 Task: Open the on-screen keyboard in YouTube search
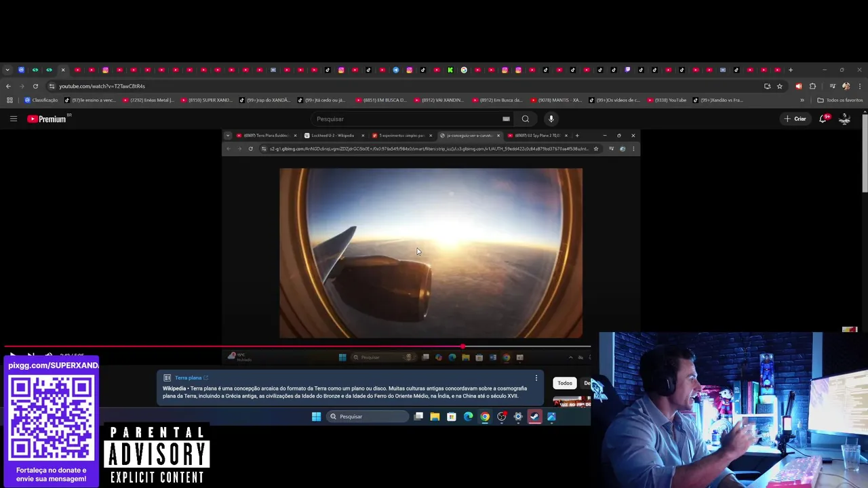[506, 119]
